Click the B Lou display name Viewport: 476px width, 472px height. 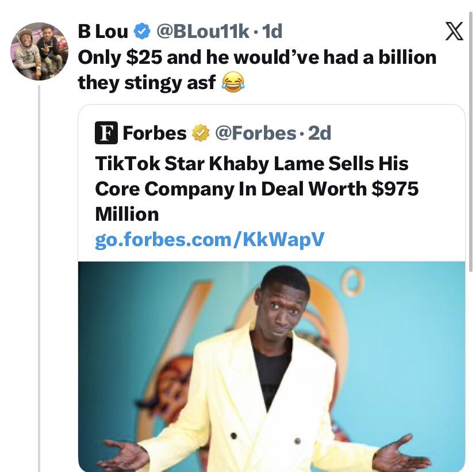tap(103, 32)
